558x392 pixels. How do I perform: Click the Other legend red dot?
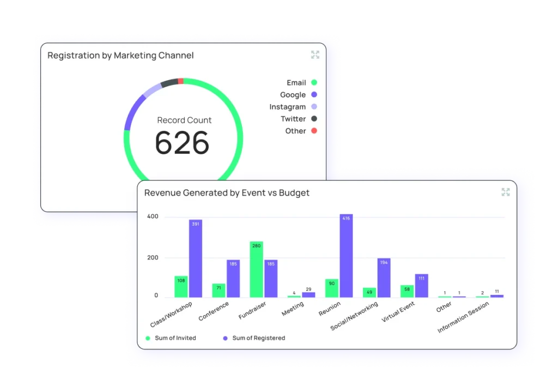(x=314, y=131)
